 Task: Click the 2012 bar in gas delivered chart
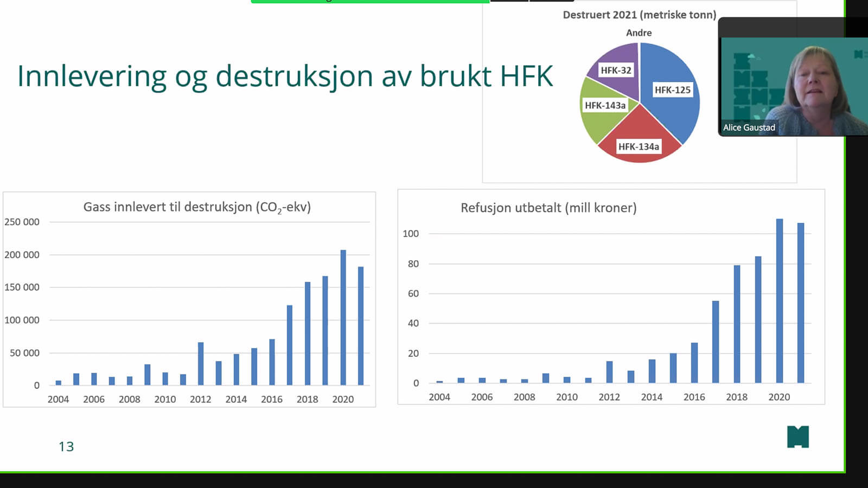201,363
